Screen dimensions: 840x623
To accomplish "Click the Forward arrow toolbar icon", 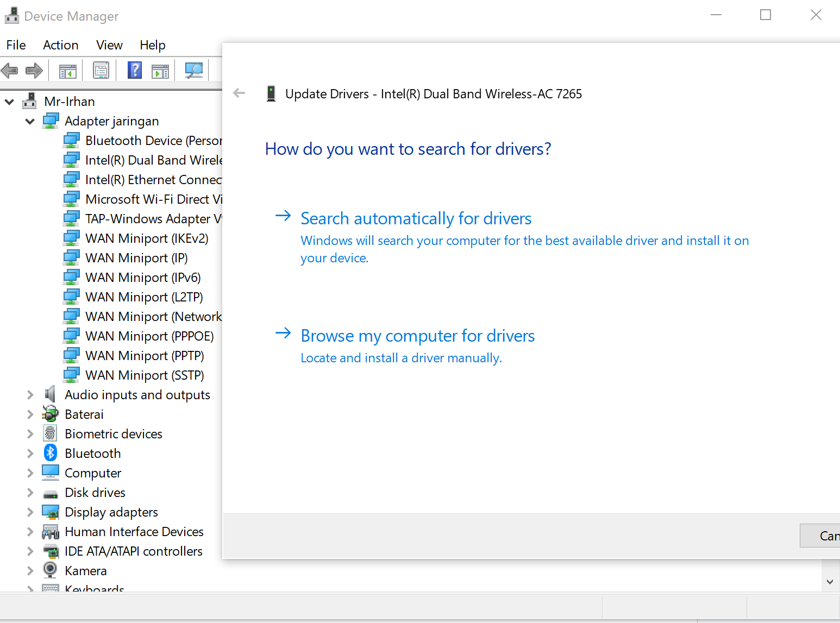I will (34, 70).
